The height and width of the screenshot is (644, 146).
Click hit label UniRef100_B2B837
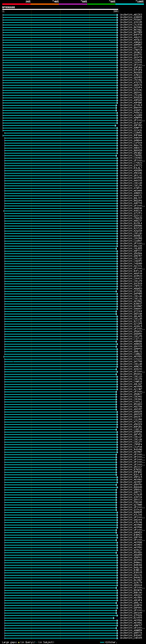point(131,304)
